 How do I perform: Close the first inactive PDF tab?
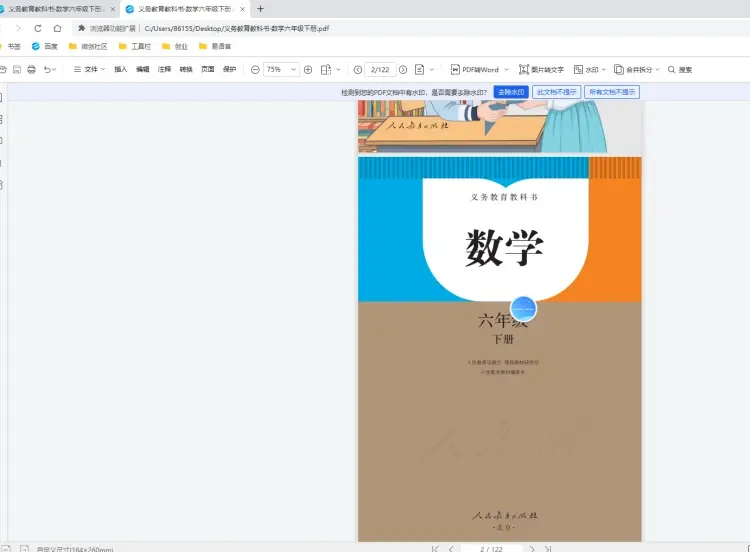pos(113,9)
